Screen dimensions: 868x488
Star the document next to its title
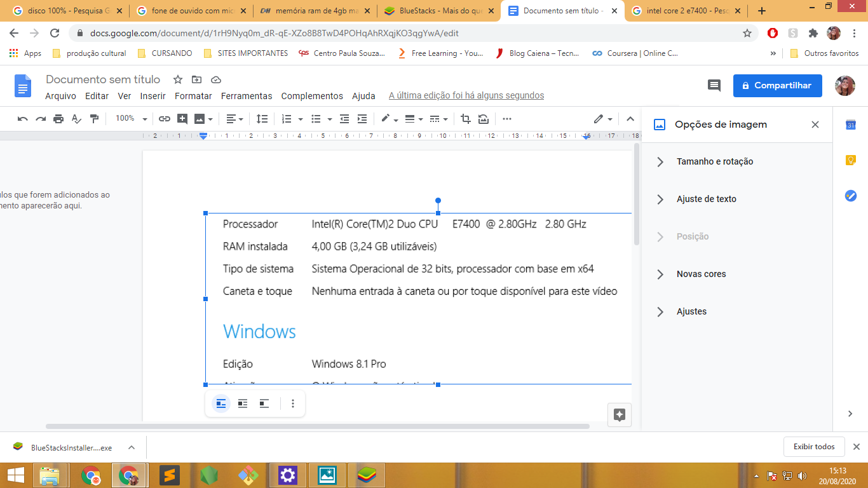(178, 79)
